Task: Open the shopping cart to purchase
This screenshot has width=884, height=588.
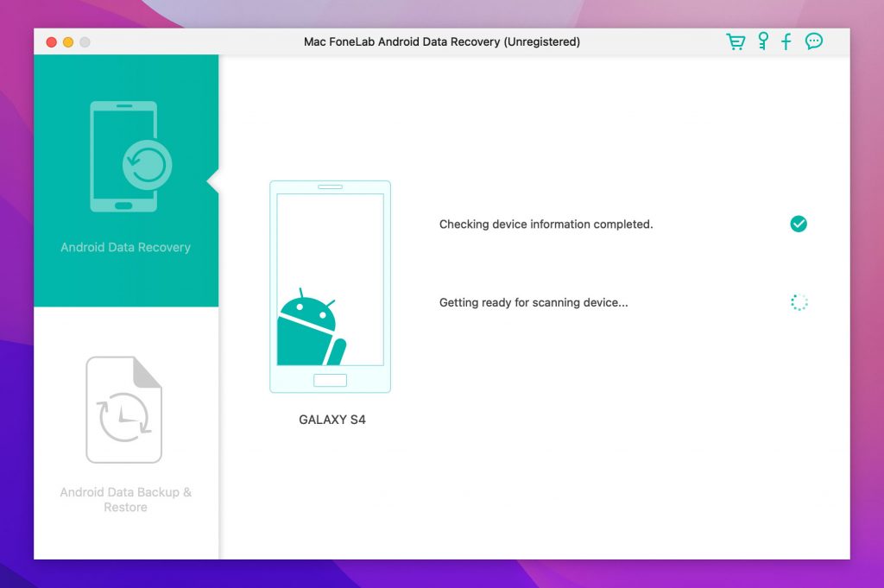Action: pos(736,41)
